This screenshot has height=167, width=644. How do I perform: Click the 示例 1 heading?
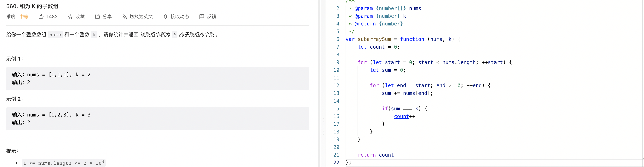pos(14,59)
